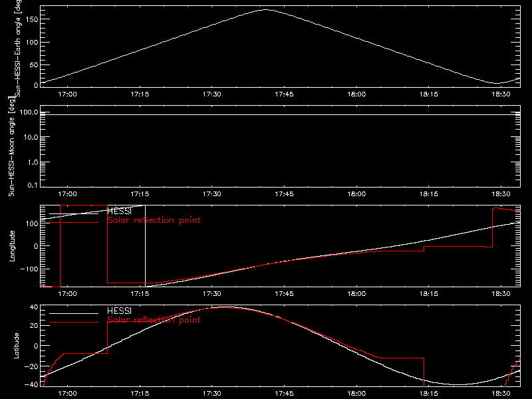
Task: Click 18:15 label under Moon angle plot
Action: click(x=429, y=194)
